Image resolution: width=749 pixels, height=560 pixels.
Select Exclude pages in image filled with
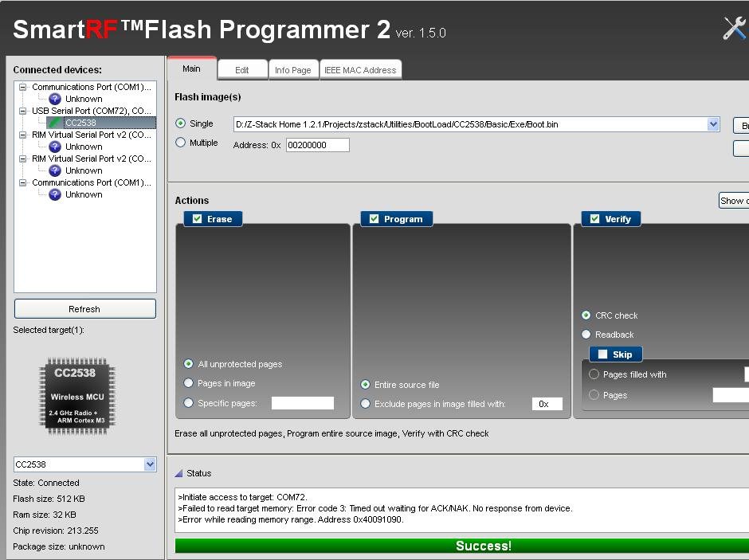click(366, 404)
